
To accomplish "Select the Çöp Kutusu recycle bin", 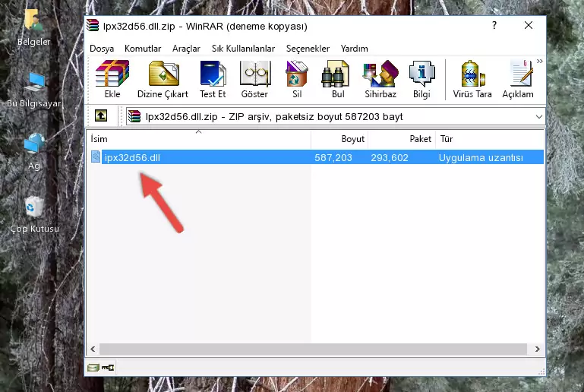I will [x=34, y=215].
